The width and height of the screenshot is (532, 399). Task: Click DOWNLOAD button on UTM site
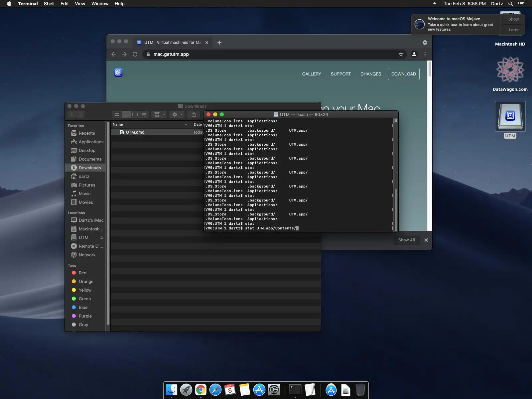tap(404, 74)
